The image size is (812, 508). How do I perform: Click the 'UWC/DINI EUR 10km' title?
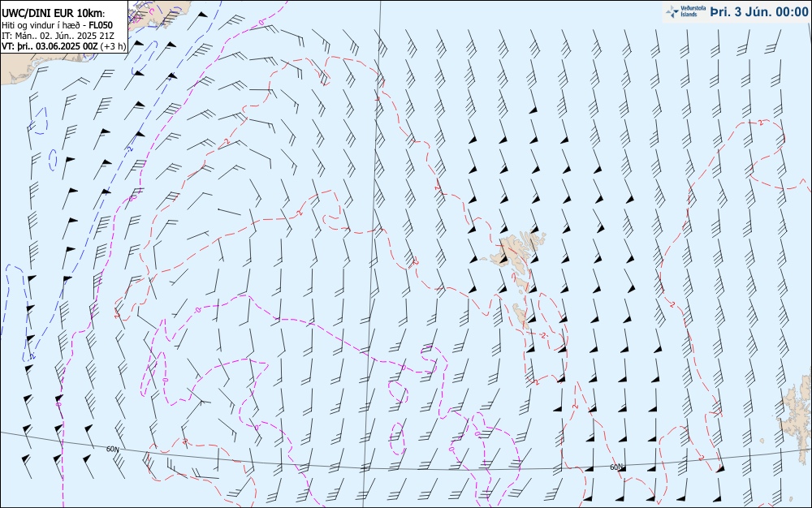tap(53, 14)
